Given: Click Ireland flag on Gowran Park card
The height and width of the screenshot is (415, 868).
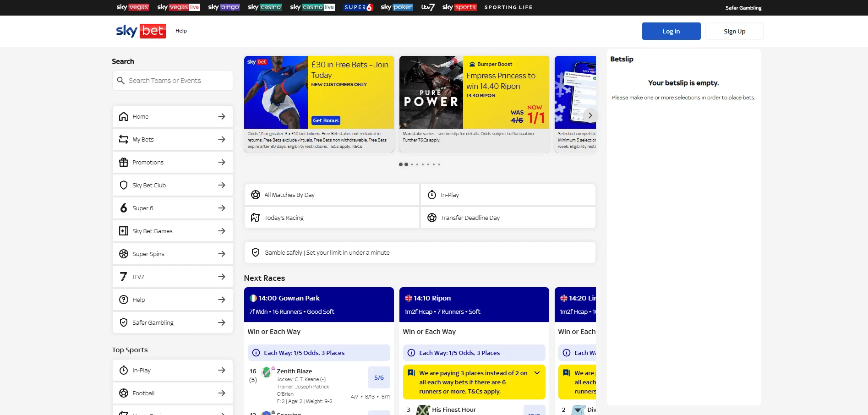Looking at the screenshot, I should point(253,298).
